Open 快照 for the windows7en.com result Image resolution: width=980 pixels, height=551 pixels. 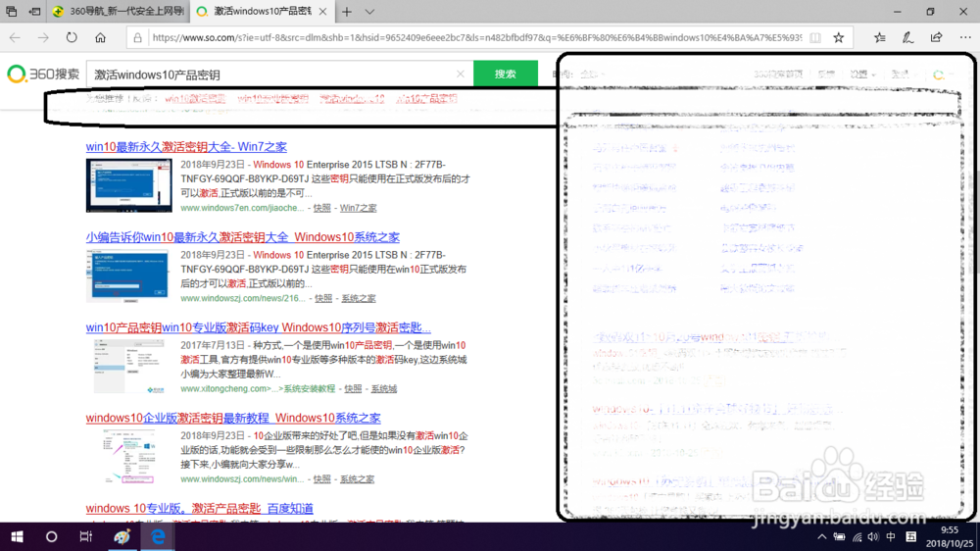321,208
